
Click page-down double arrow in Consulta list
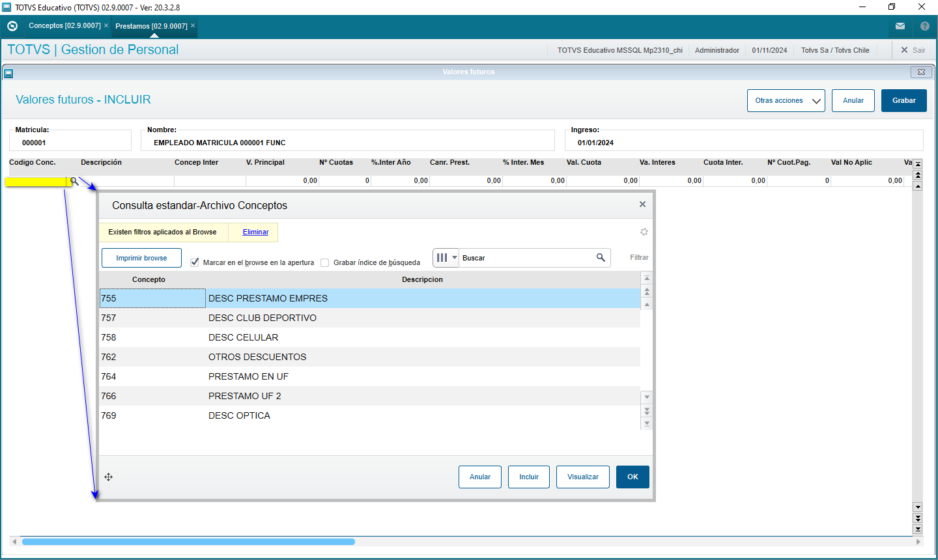tap(647, 410)
